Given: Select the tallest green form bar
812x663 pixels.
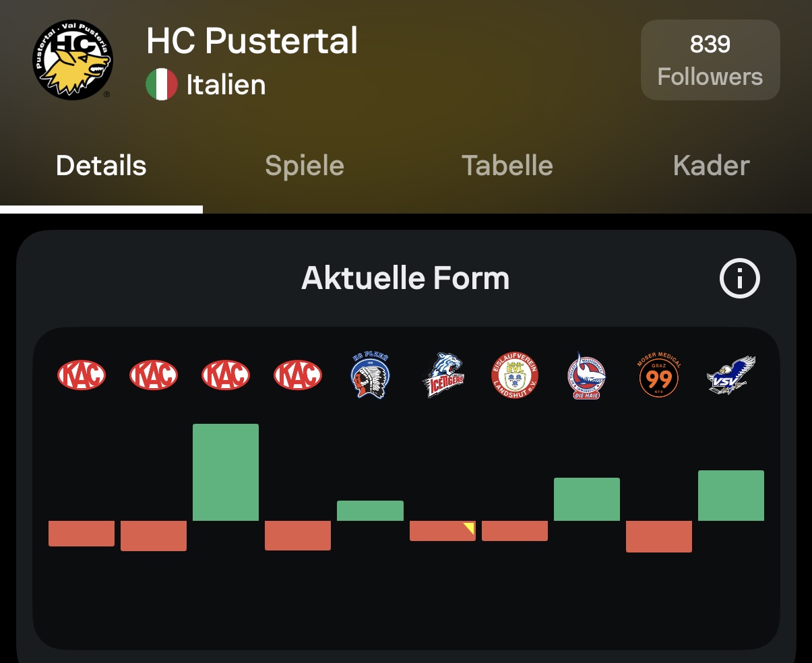Looking at the screenshot, I should coord(226,472).
